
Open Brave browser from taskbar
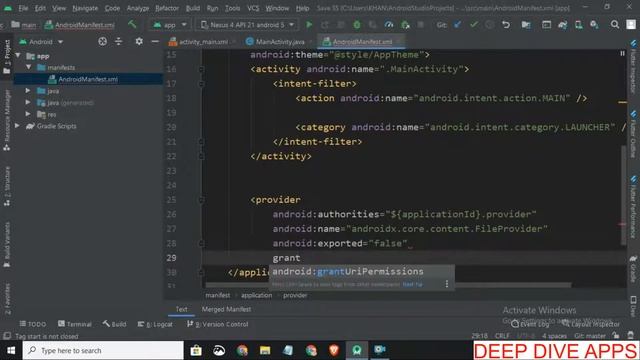tap(334, 350)
